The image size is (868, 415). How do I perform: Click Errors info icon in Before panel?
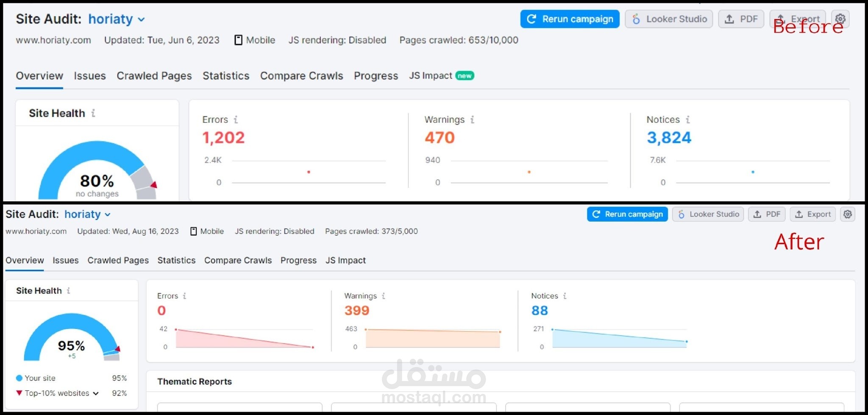pos(236,120)
